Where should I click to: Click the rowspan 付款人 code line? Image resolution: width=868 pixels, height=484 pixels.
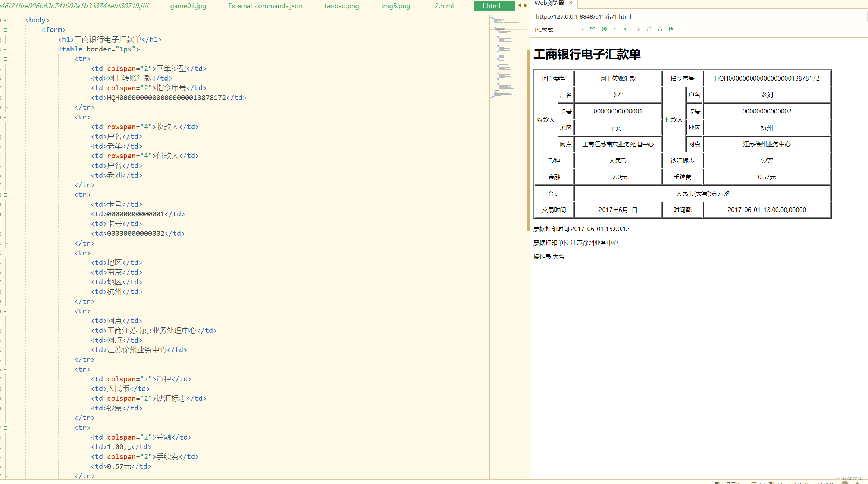(145, 156)
